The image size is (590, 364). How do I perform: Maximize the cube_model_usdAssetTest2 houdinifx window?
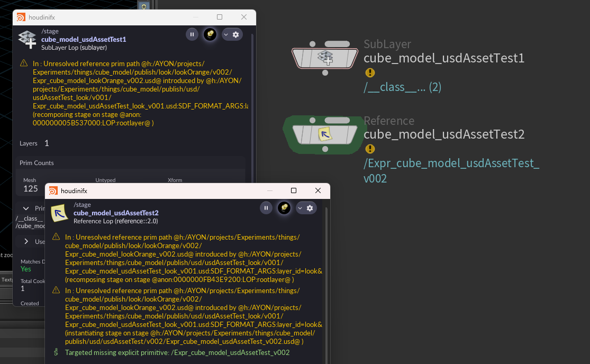tap(294, 190)
